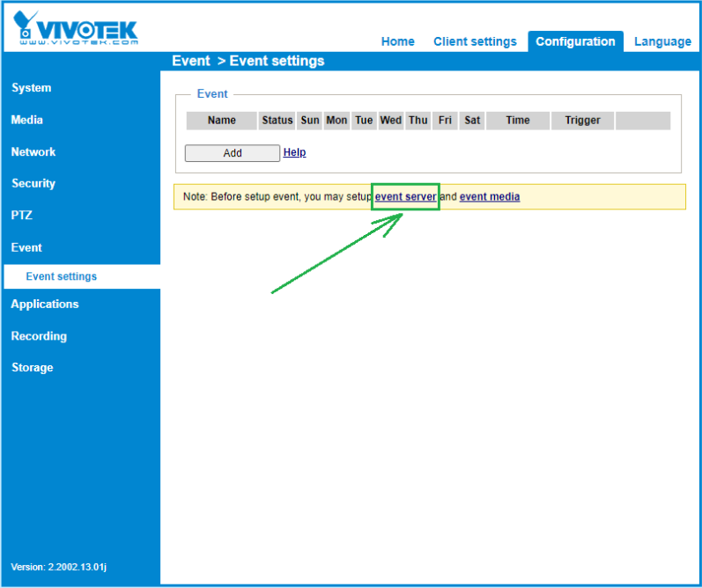Click the Time column header
This screenshot has height=588, width=702.
coord(518,121)
